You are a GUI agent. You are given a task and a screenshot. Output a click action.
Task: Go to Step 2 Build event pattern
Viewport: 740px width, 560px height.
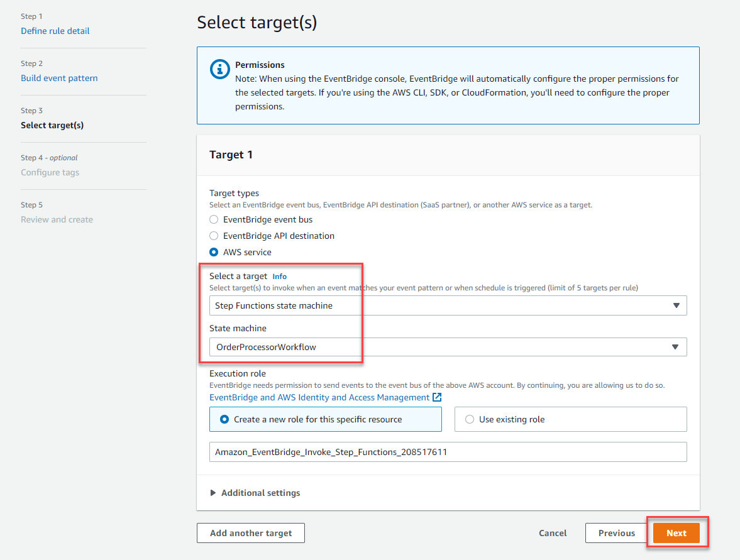coord(60,79)
